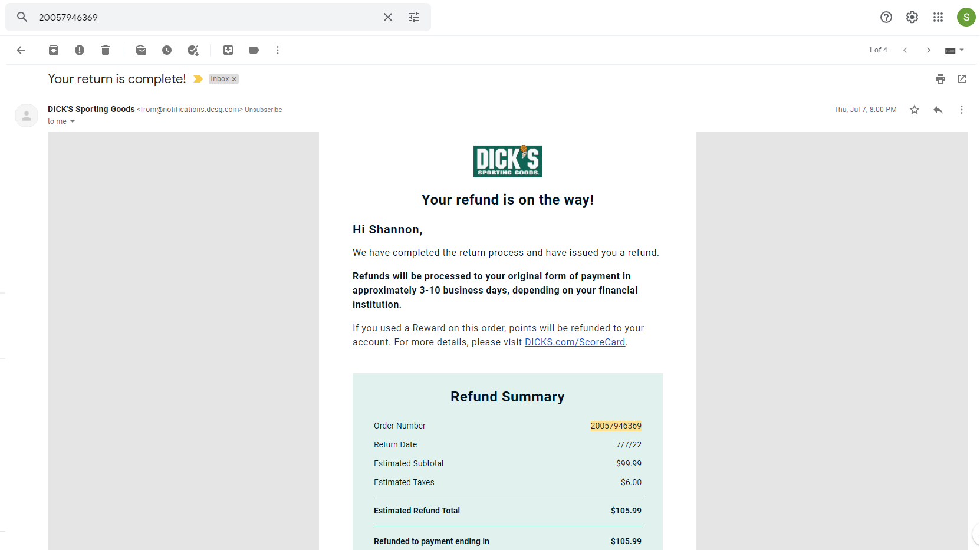Open search filter options
980x550 pixels.
point(414,17)
